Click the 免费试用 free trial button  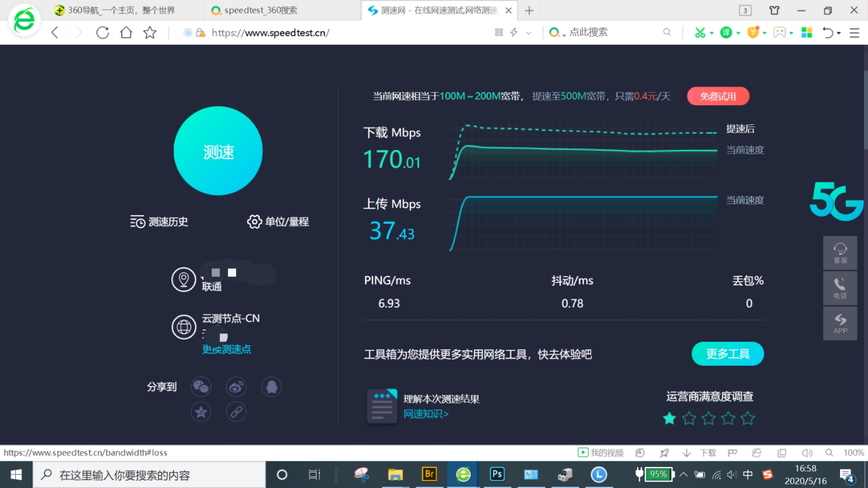[718, 96]
